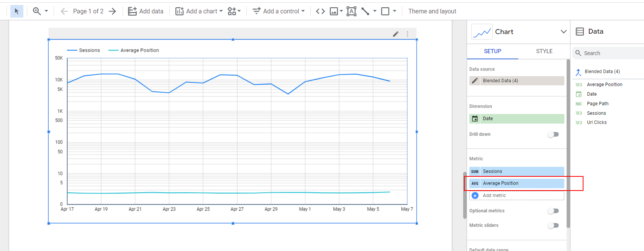The height and width of the screenshot is (251, 644).
Task: Click the chart edit pencil icon
Action: coord(396,34)
